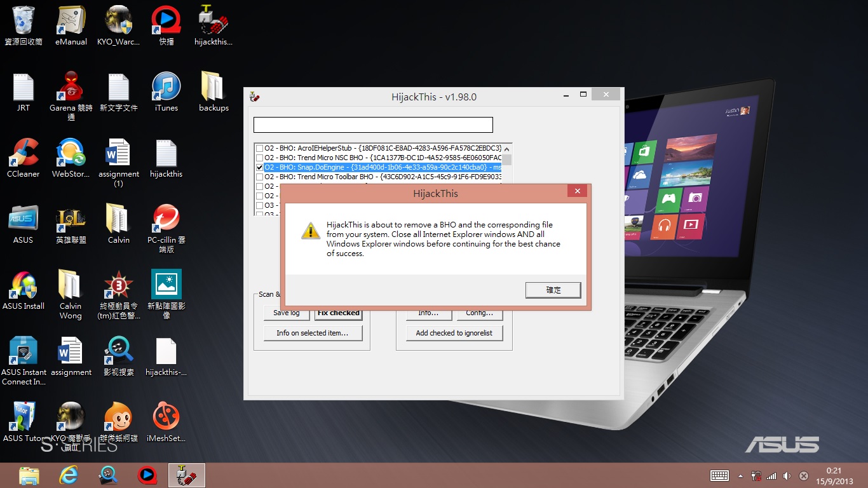Open the eManual shortcut
This screenshot has width=868, height=488.
tap(71, 25)
